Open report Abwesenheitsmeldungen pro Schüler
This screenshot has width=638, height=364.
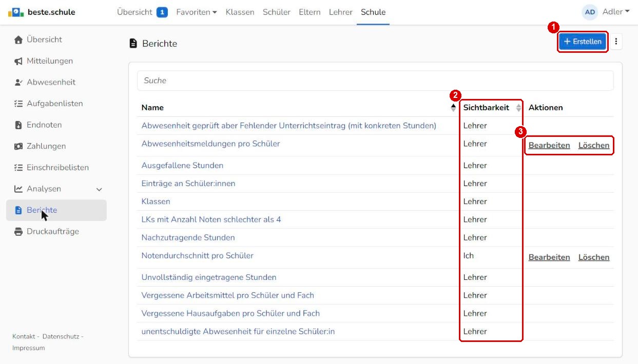210,144
